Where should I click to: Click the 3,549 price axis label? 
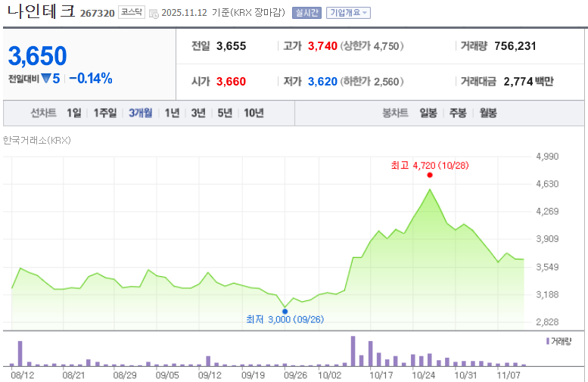pyautogui.click(x=547, y=267)
